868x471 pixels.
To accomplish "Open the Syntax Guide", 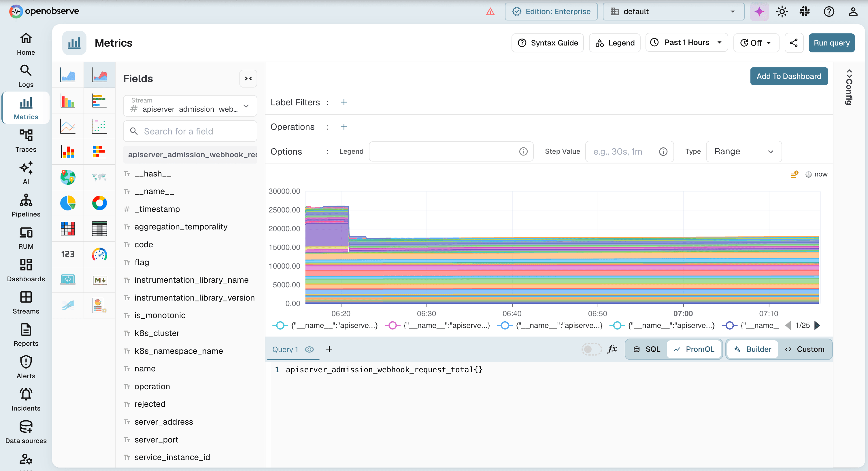I will (548, 43).
